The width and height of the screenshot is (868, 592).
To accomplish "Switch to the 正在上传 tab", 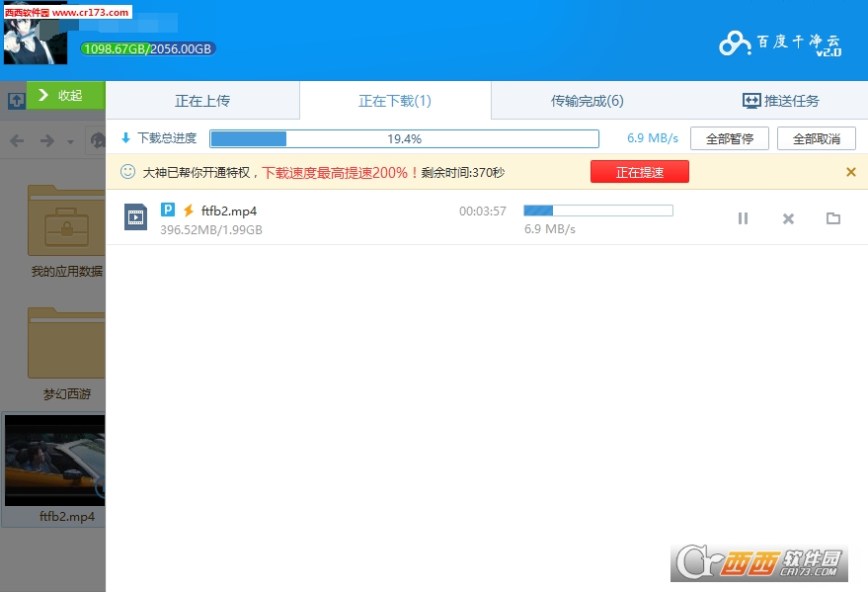I will click(202, 101).
